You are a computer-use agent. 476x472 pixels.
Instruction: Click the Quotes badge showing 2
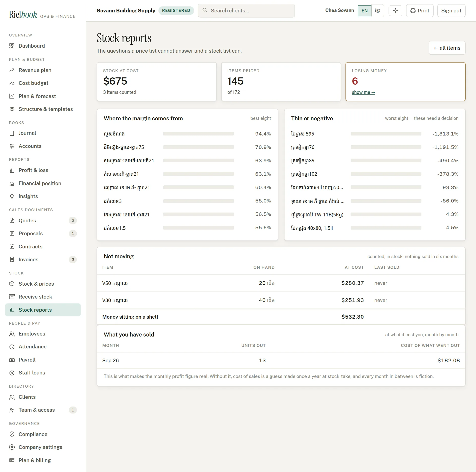(x=73, y=220)
